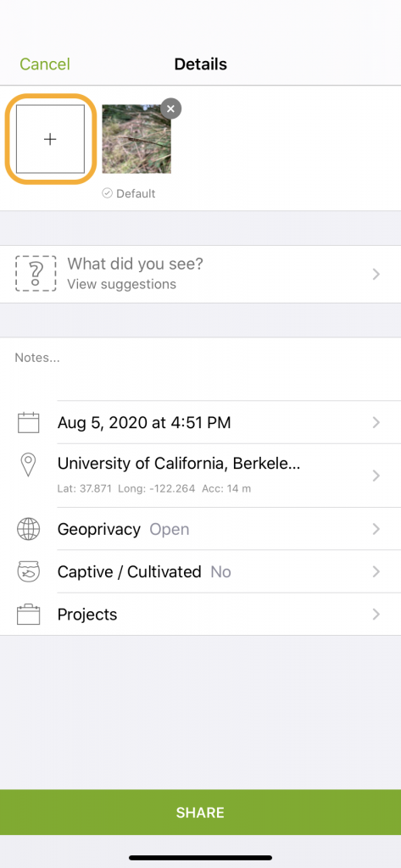
Task: Expand species suggestions chevron
Action: pyautogui.click(x=376, y=274)
